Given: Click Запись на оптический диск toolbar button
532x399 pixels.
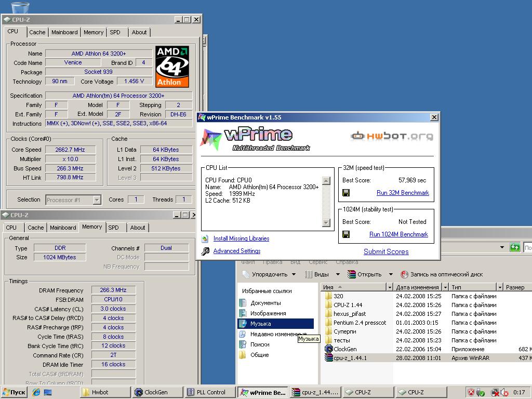Looking at the screenshot, I should pos(442,274).
